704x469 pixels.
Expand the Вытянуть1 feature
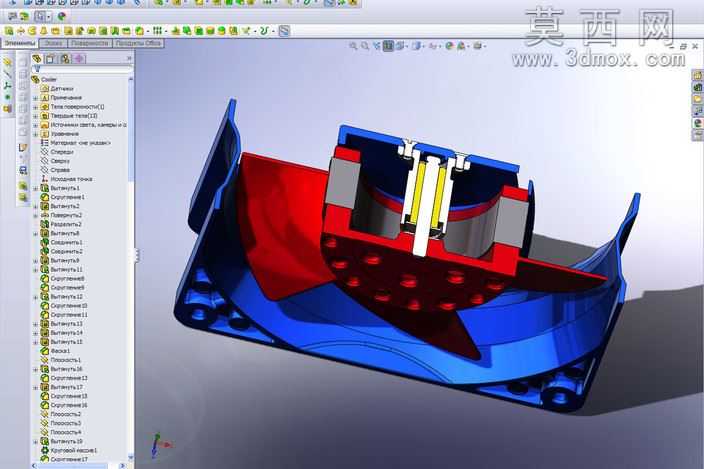[x=35, y=188]
